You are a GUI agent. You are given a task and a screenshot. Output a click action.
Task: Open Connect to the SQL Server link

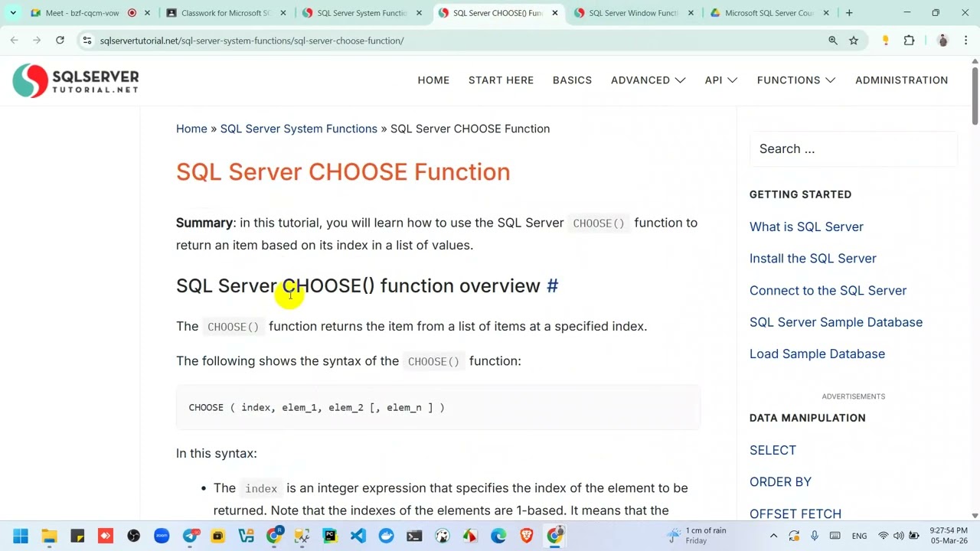(828, 290)
